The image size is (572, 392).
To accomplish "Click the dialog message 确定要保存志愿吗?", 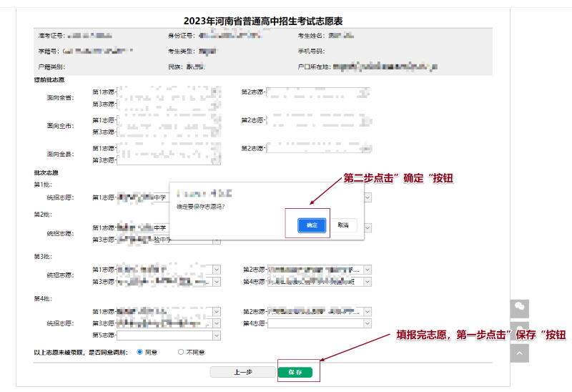I will point(201,207).
